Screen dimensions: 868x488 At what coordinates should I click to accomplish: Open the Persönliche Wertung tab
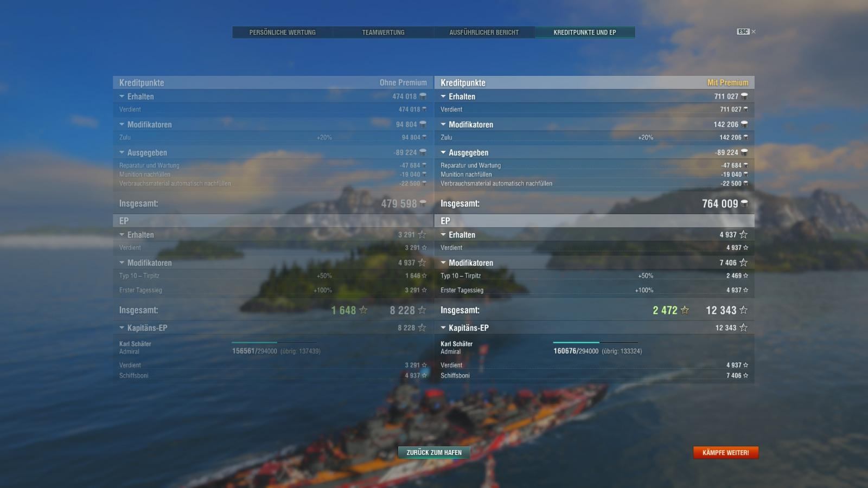tap(282, 33)
